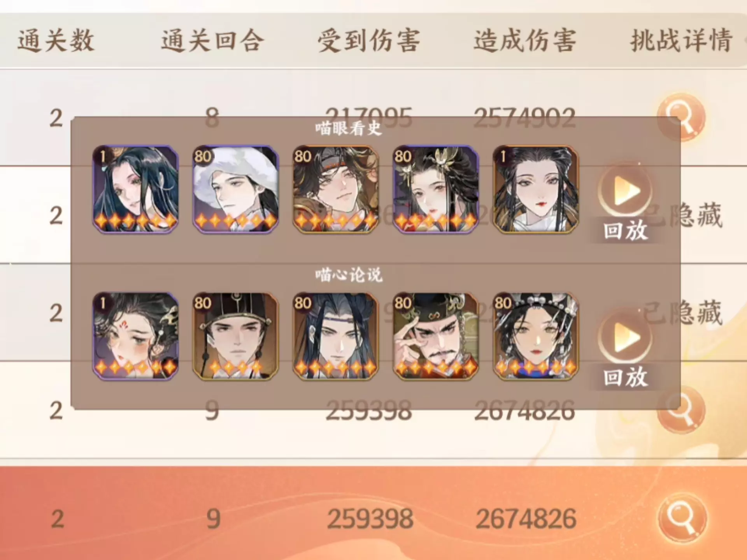
Task: Select the black official hat level 80 portrait
Action: [235, 336]
